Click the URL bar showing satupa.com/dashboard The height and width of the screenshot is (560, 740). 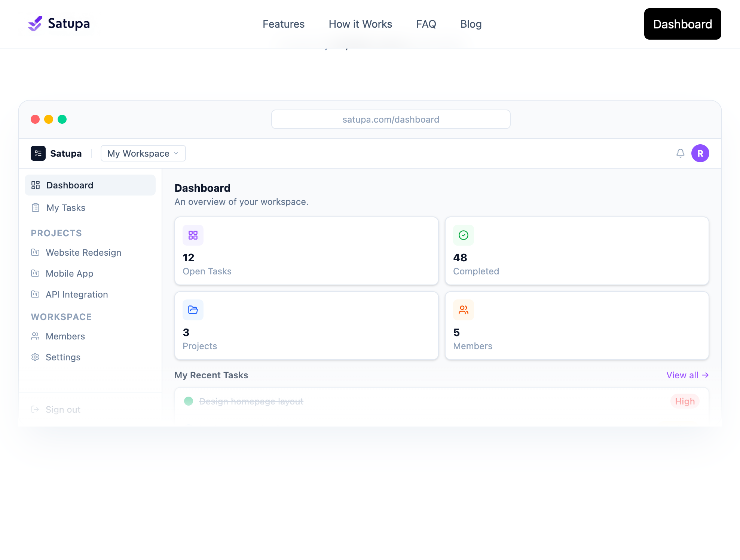pos(391,119)
